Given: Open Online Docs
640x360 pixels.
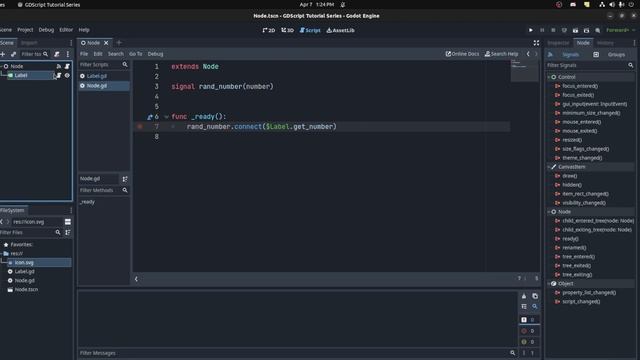Looking at the screenshot, I should click(462, 54).
